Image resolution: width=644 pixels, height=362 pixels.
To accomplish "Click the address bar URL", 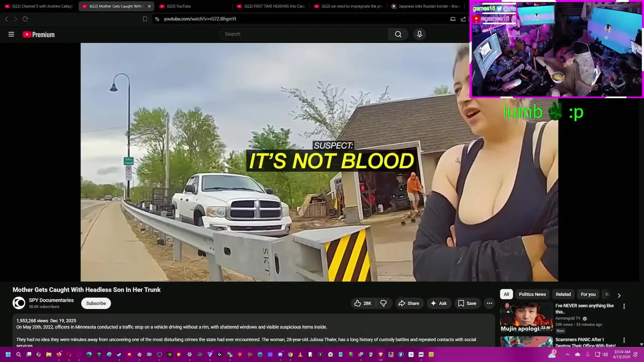I will pos(200,19).
